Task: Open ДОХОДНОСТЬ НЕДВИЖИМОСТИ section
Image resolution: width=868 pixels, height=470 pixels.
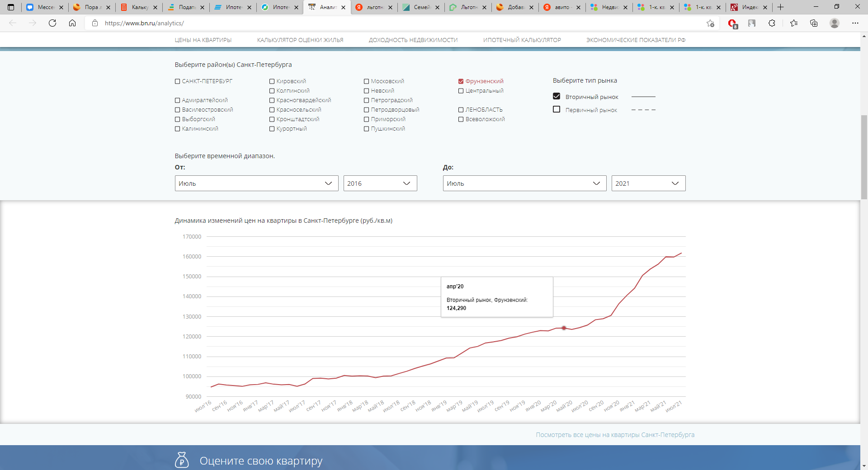Action: pyautogui.click(x=413, y=40)
